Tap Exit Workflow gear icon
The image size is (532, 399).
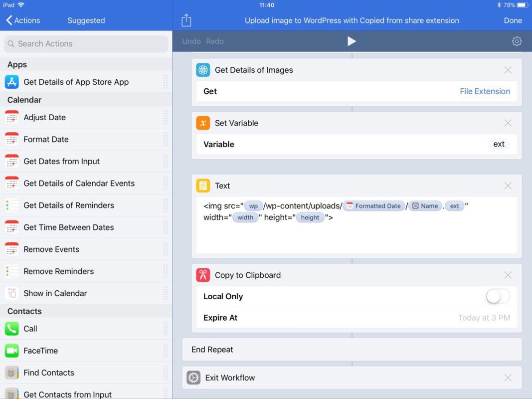point(193,378)
